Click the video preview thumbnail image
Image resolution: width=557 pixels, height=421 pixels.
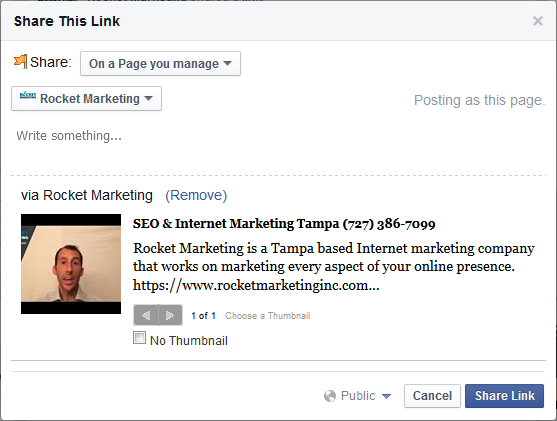pos(71,264)
